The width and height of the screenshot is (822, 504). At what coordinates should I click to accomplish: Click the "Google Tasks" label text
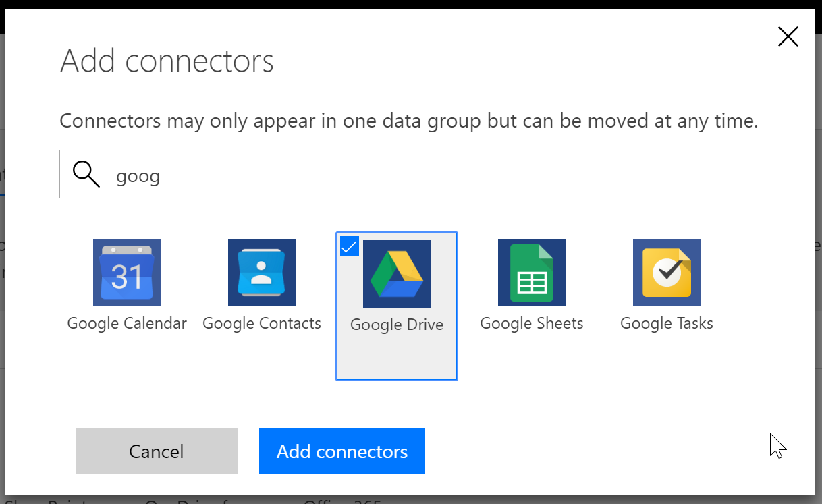[x=667, y=323]
